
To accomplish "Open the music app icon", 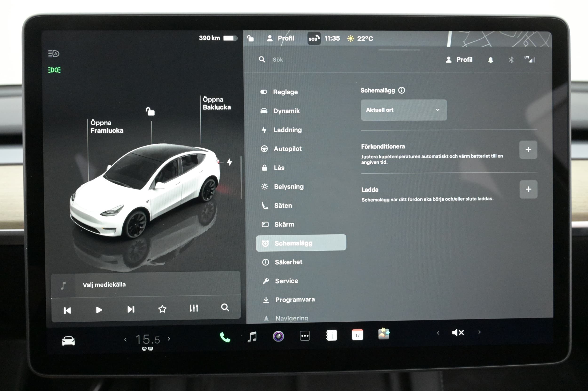I will tap(252, 337).
